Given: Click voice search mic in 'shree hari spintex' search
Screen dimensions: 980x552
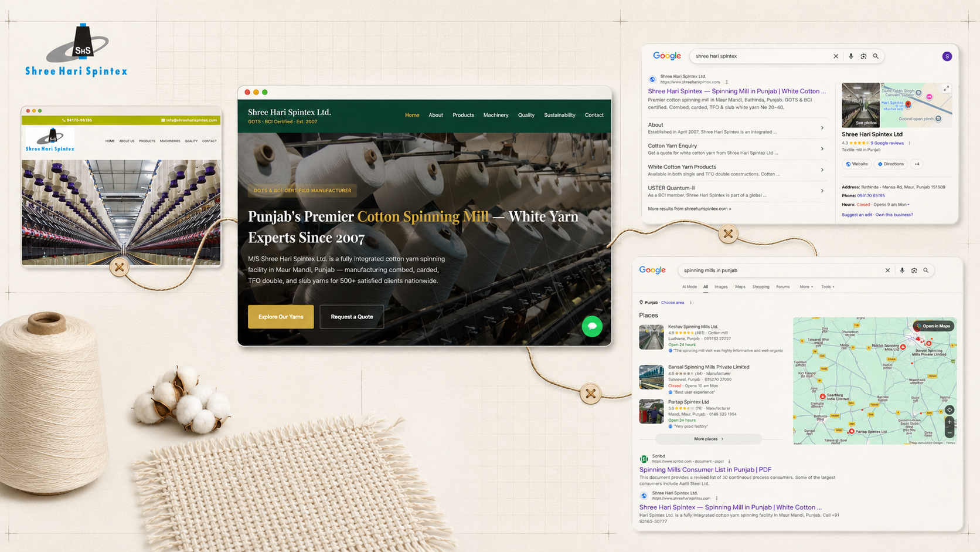Looking at the screenshot, I should (x=851, y=56).
